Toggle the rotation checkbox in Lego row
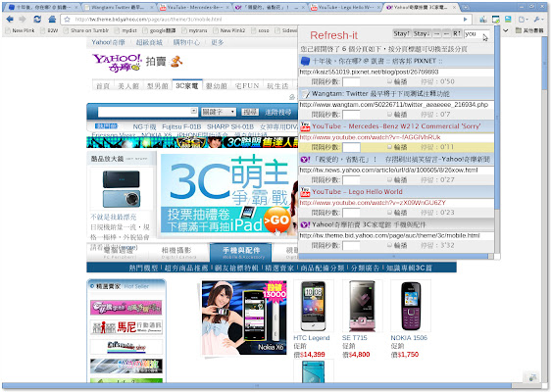The width and height of the screenshot is (551, 392). point(389,212)
